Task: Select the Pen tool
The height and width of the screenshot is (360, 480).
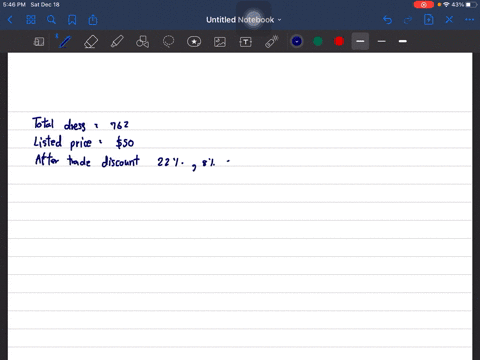Action: click(64, 42)
